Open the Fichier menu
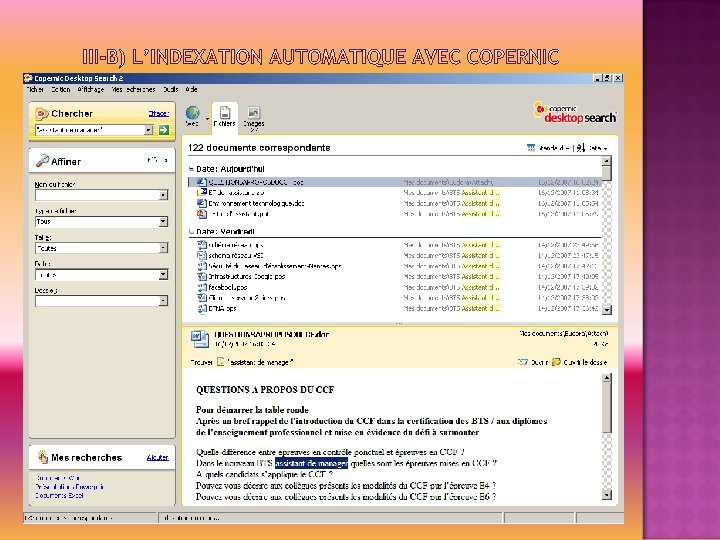Image resolution: width=720 pixels, height=540 pixels. coord(35,90)
